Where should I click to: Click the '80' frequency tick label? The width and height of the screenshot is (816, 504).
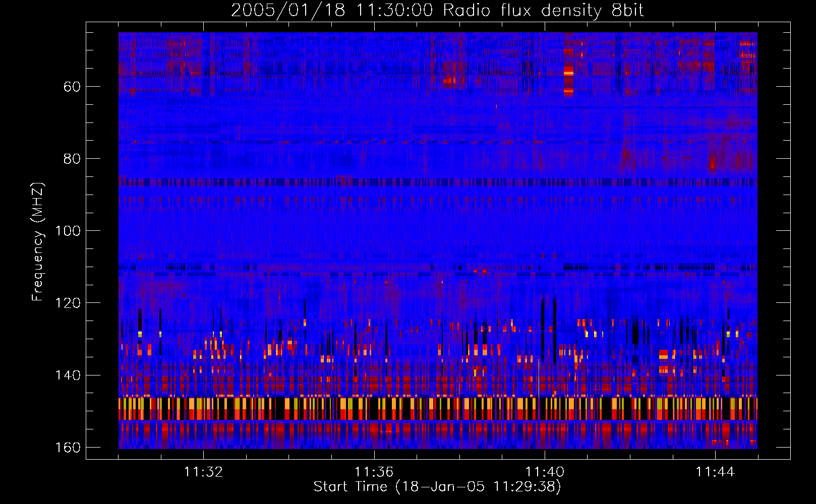point(72,159)
